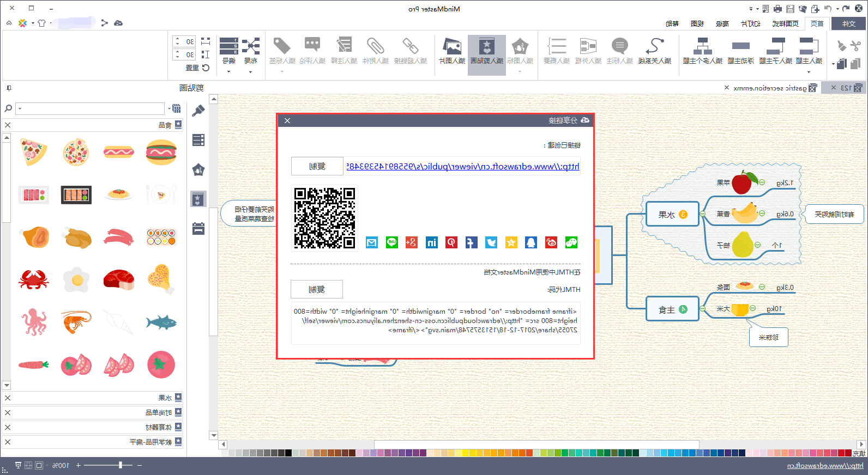Switch to the Slideshow (幻灯片) tab
Image resolution: width=868 pixels, height=475 pixels.
point(751,23)
